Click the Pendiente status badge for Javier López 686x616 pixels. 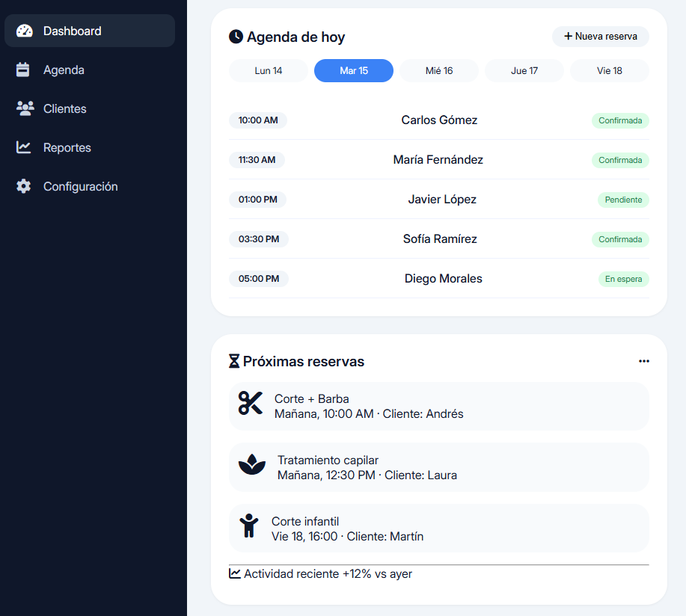tap(623, 200)
